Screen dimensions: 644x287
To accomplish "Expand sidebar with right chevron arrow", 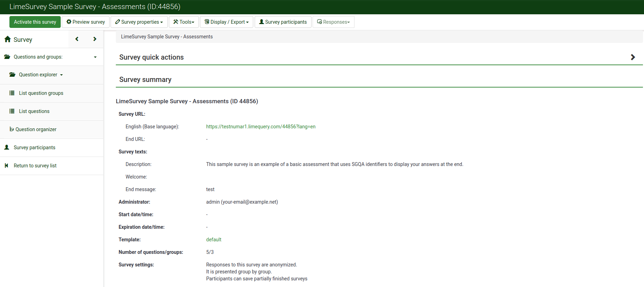I will tap(95, 39).
